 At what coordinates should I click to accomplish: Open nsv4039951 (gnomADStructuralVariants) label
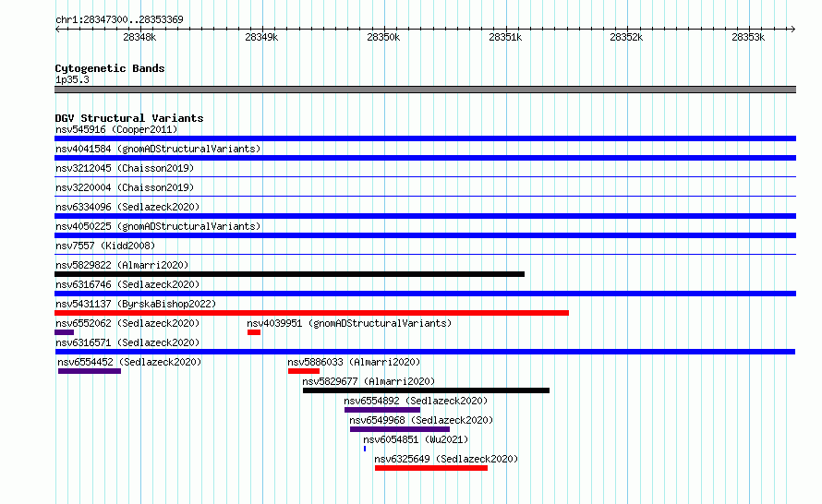pyautogui.click(x=349, y=323)
